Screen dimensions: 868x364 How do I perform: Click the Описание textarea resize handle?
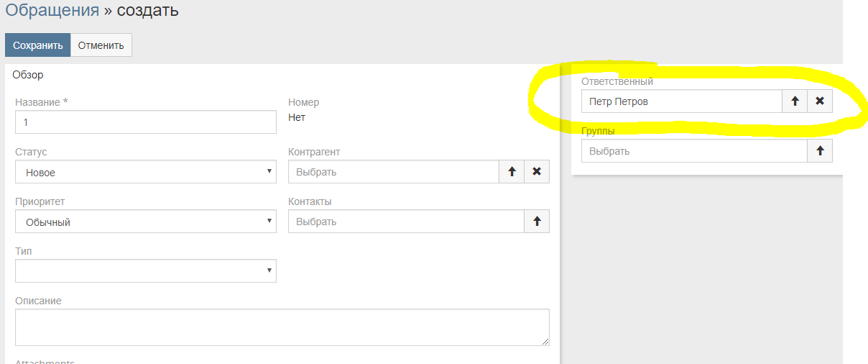(x=545, y=342)
